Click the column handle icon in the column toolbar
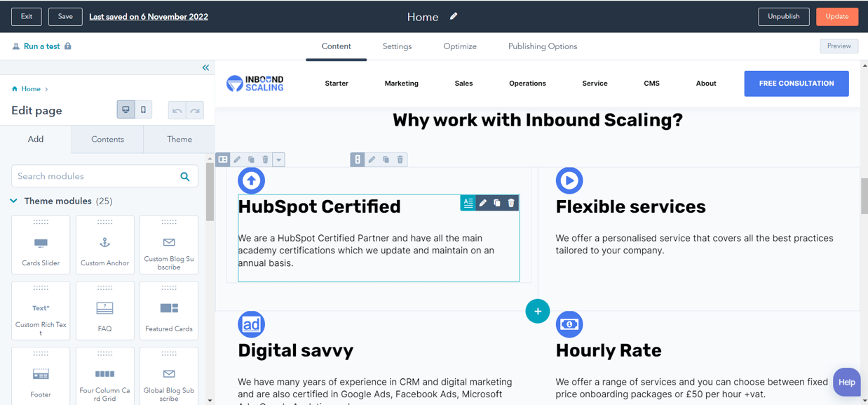 358,159
